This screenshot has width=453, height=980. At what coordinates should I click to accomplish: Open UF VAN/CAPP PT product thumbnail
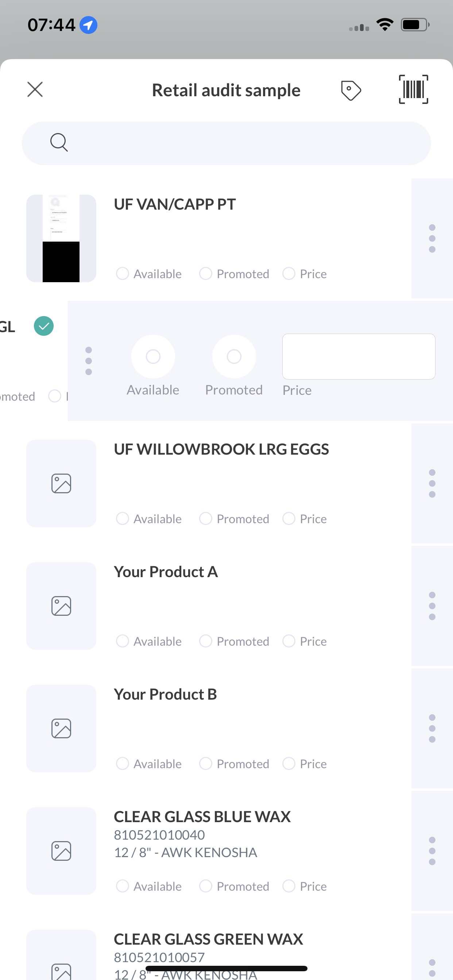(x=61, y=238)
